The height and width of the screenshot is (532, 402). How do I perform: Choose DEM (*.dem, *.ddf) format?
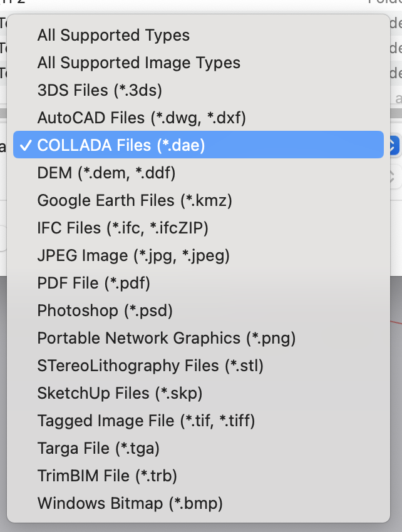[106, 173]
